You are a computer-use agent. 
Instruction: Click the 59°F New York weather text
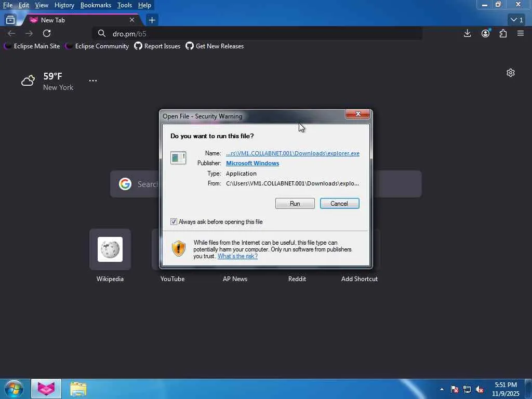[x=58, y=82]
